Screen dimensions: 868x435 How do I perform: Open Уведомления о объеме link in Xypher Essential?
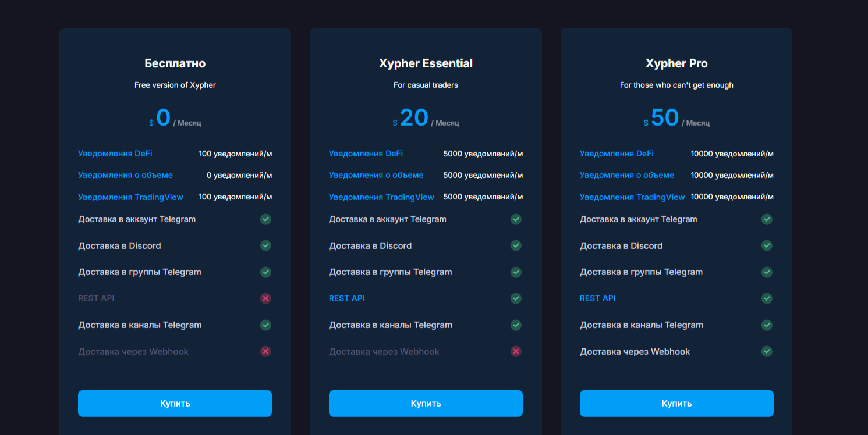coord(376,175)
